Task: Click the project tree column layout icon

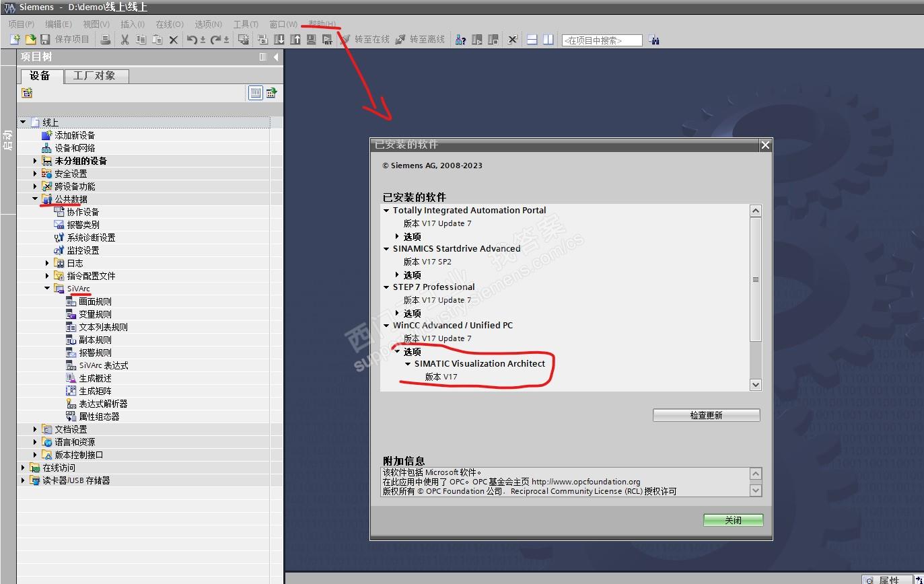Action: tap(263, 57)
